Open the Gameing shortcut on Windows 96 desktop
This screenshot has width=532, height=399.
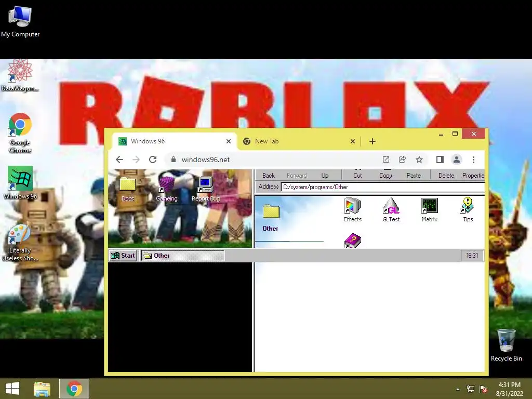167,189
